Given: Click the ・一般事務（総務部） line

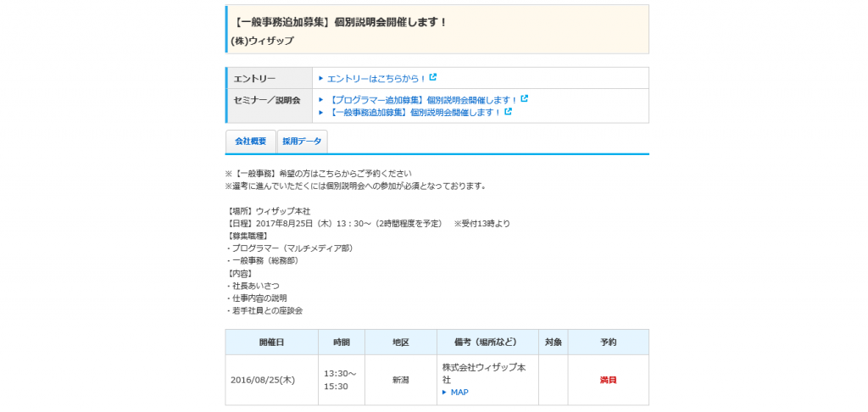Looking at the screenshot, I should (x=263, y=260).
